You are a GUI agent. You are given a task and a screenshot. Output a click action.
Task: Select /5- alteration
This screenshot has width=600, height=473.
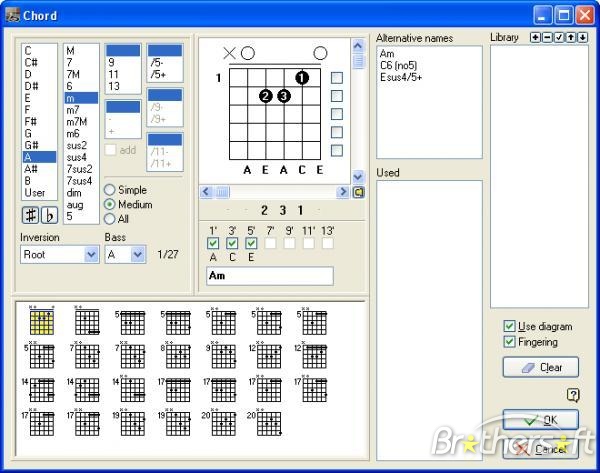tap(165, 62)
